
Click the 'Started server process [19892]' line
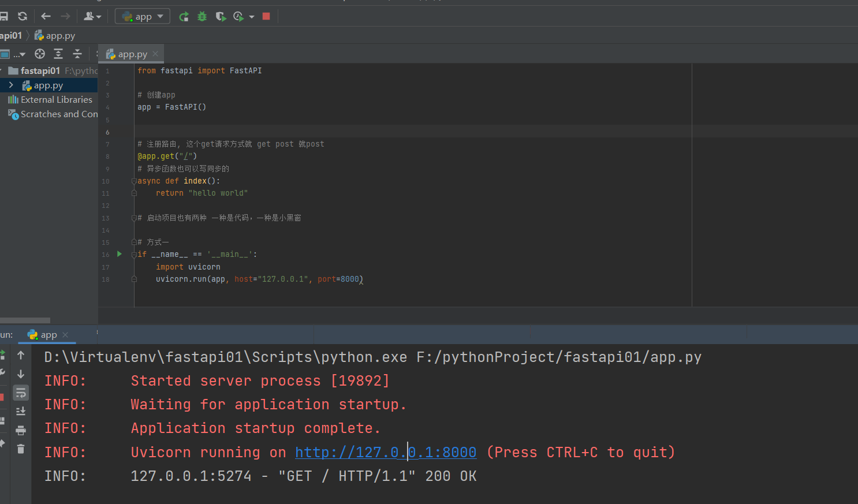tap(260, 381)
